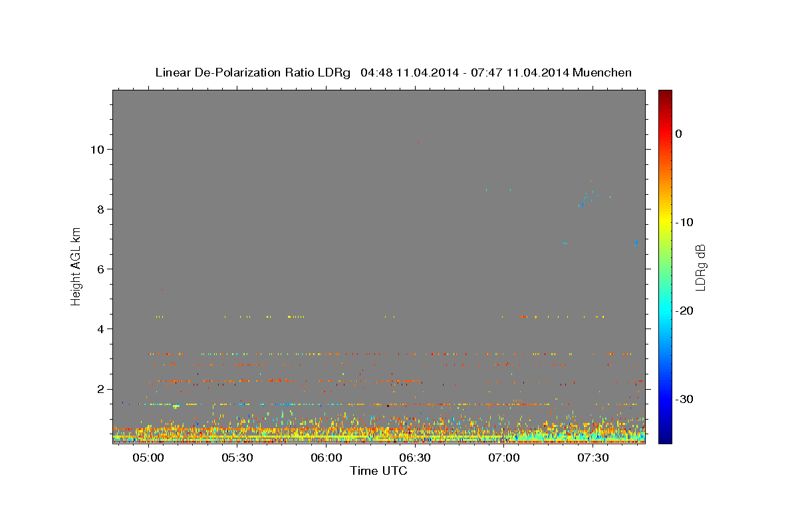Click the Time UTC axis title
This screenshot has width=798, height=532.
[378, 471]
